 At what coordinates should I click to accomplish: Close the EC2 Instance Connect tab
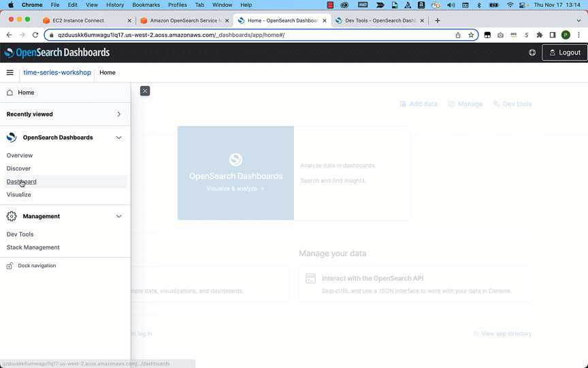click(129, 20)
